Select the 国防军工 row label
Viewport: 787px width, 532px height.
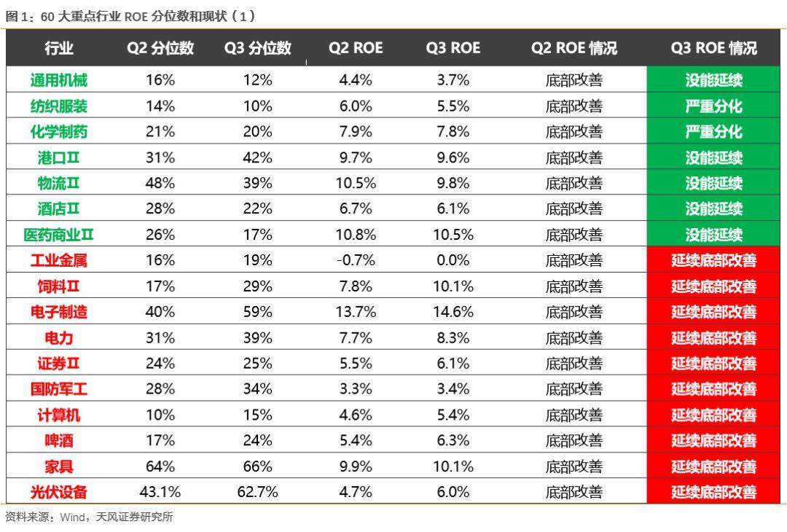[x=59, y=389]
